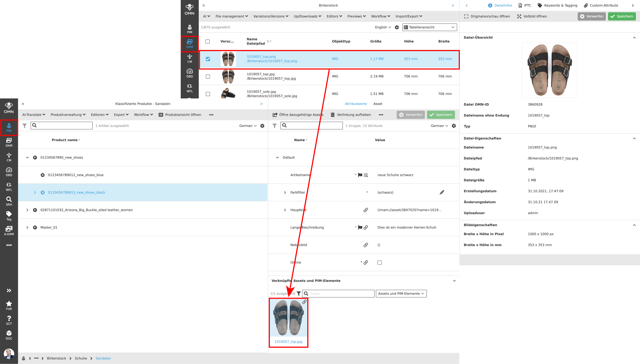This screenshot has height=364, width=640.
Task: Open the DOC documentation icon
Action: click(x=9, y=335)
